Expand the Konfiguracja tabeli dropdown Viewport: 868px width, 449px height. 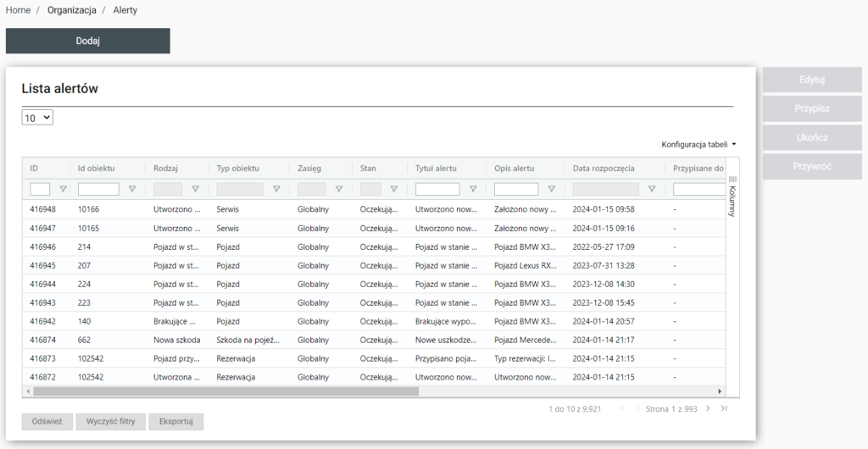point(698,144)
